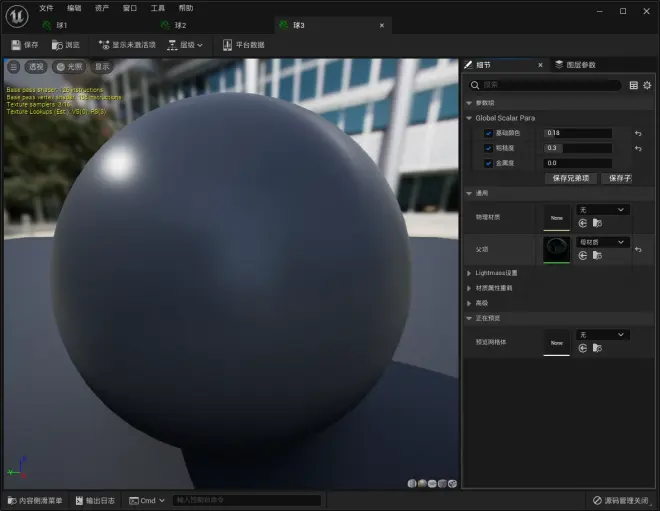Click use-selected-asset arrow under 物理材质
This screenshot has height=511, width=660.
583,224
